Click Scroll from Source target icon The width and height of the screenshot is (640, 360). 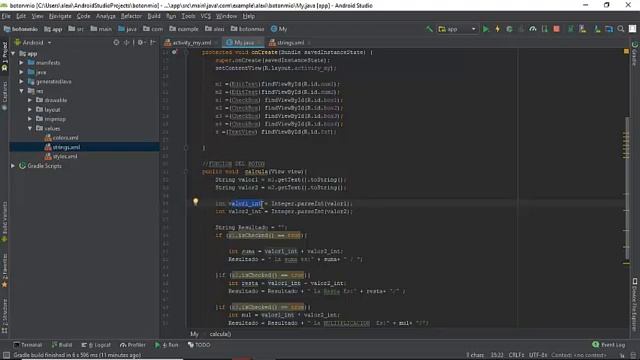[x=116, y=42]
